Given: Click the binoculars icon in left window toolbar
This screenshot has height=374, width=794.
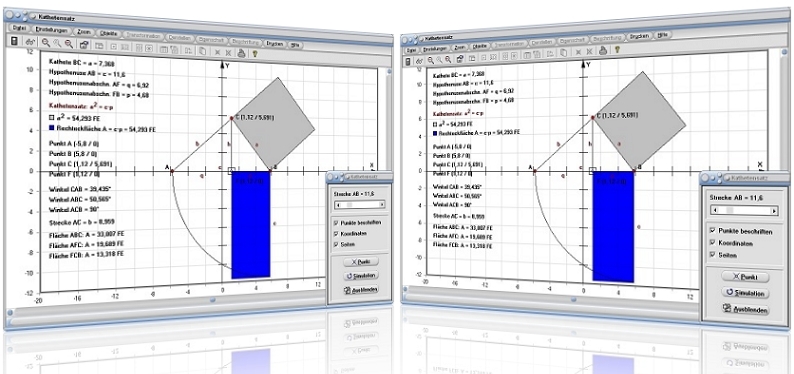Looking at the screenshot, I should (x=29, y=43).
